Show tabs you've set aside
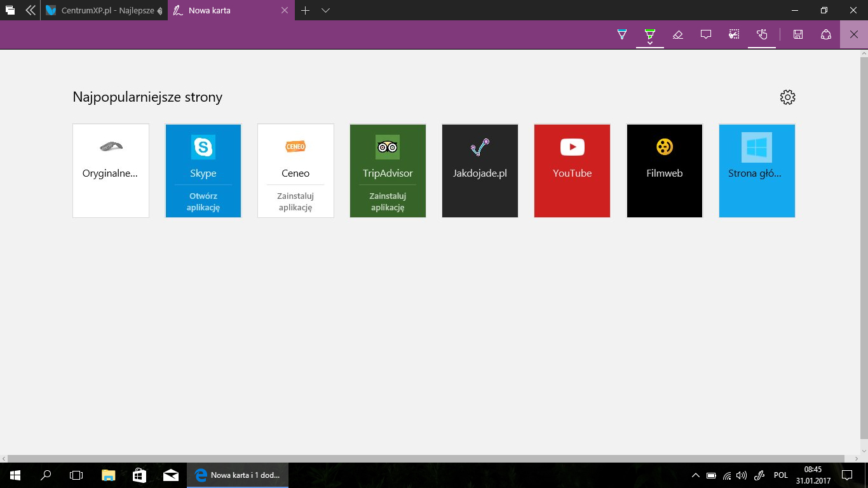 10,11
